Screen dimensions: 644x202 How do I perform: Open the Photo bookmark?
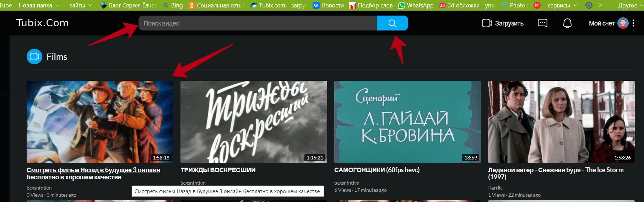pos(513,5)
